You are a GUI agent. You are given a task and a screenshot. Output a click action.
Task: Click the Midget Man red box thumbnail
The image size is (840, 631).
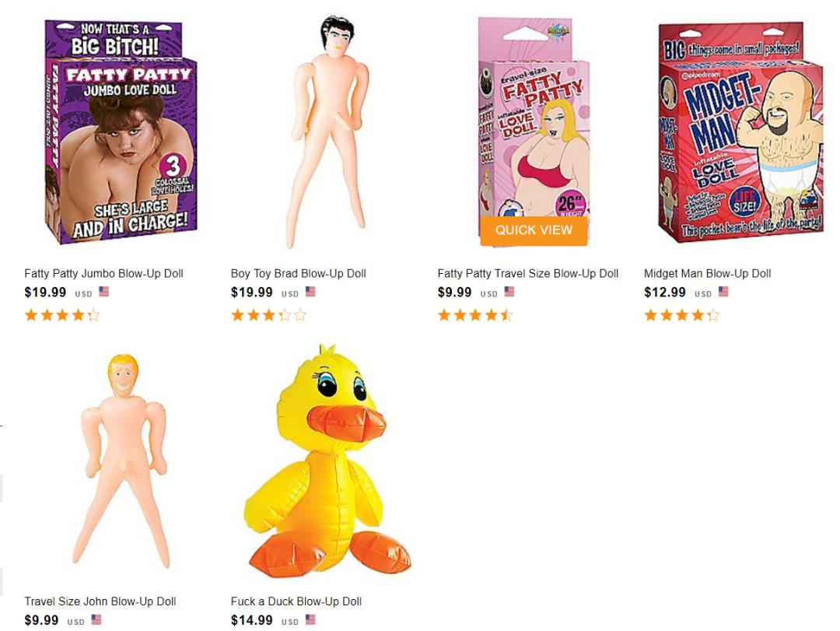click(x=740, y=132)
